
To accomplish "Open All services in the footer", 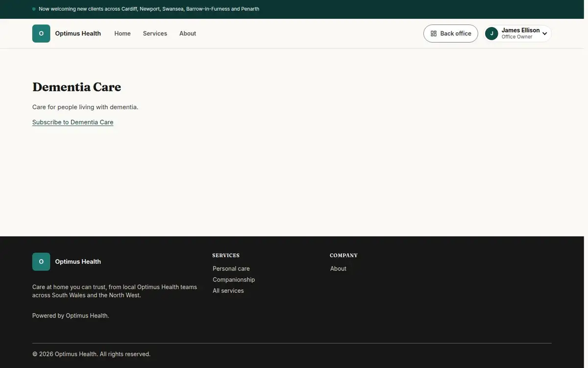I will [x=228, y=290].
